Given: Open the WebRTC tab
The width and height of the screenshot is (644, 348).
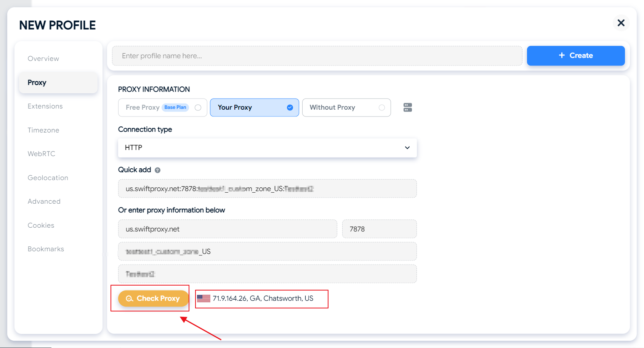Looking at the screenshot, I should [x=42, y=154].
